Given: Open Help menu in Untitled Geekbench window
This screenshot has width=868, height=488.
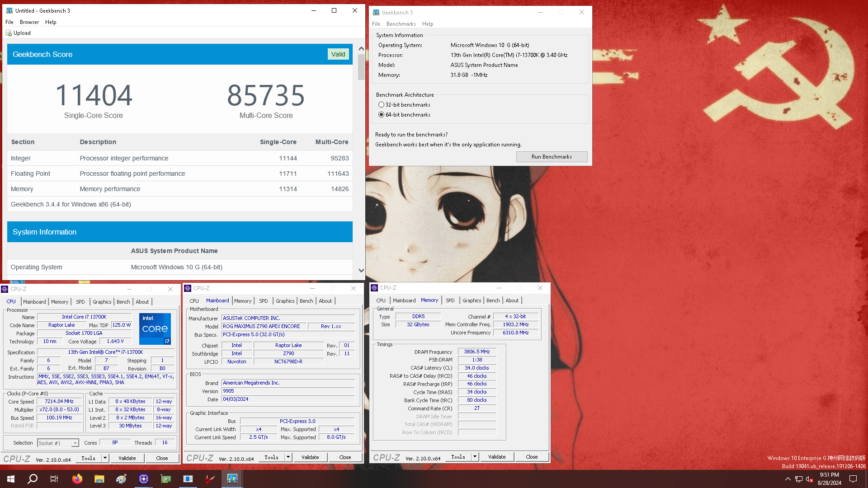Looking at the screenshot, I should [x=51, y=22].
